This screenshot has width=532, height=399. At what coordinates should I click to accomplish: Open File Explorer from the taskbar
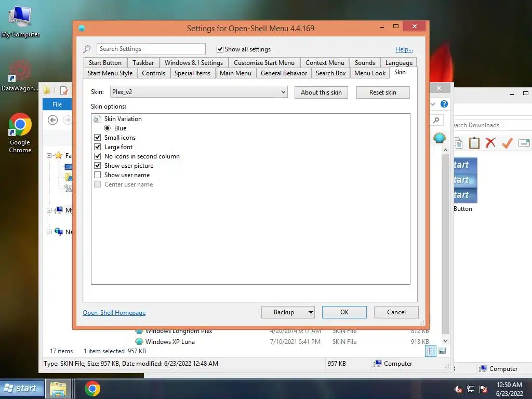pos(58,389)
